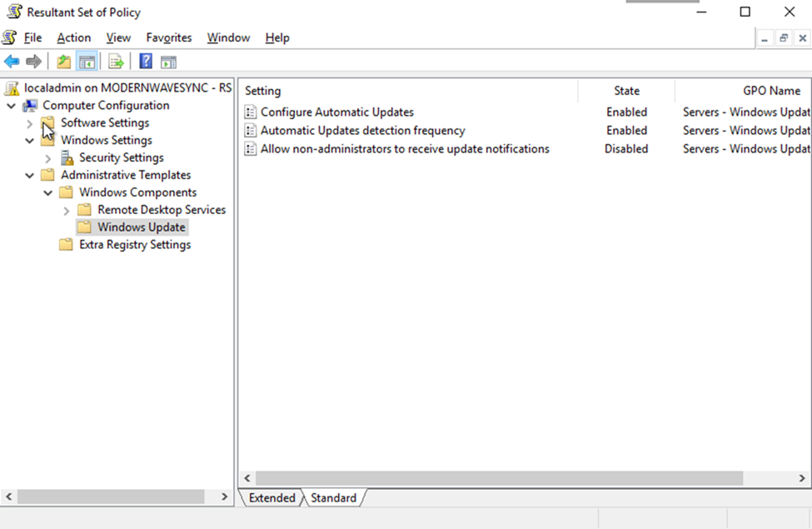
Task: Click the Forward arrow toolbar icon
Action: [x=33, y=62]
